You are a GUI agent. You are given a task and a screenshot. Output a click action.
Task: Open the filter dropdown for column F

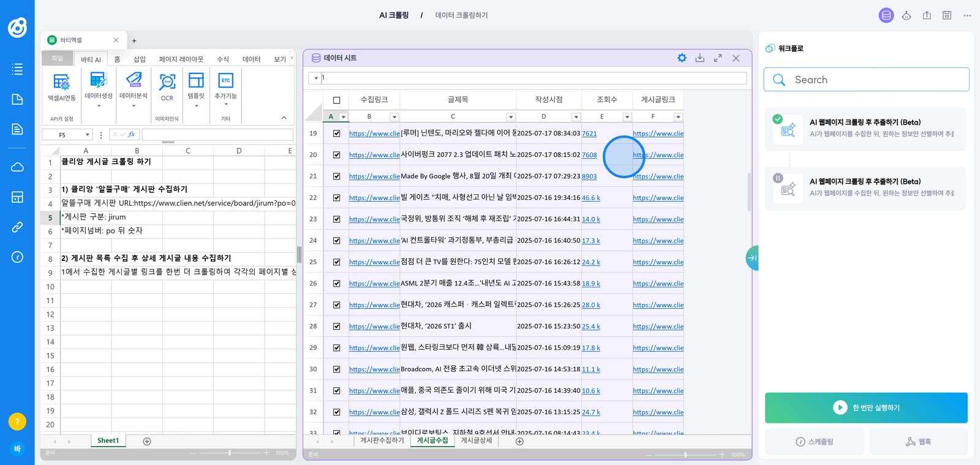[677, 117]
